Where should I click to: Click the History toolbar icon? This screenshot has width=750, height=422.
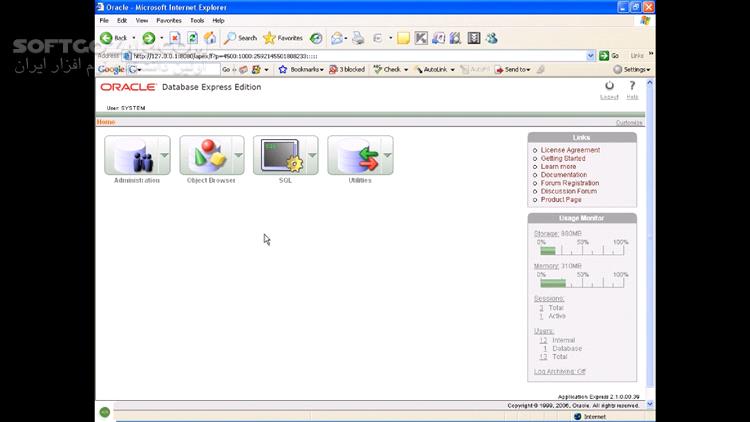tap(316, 38)
